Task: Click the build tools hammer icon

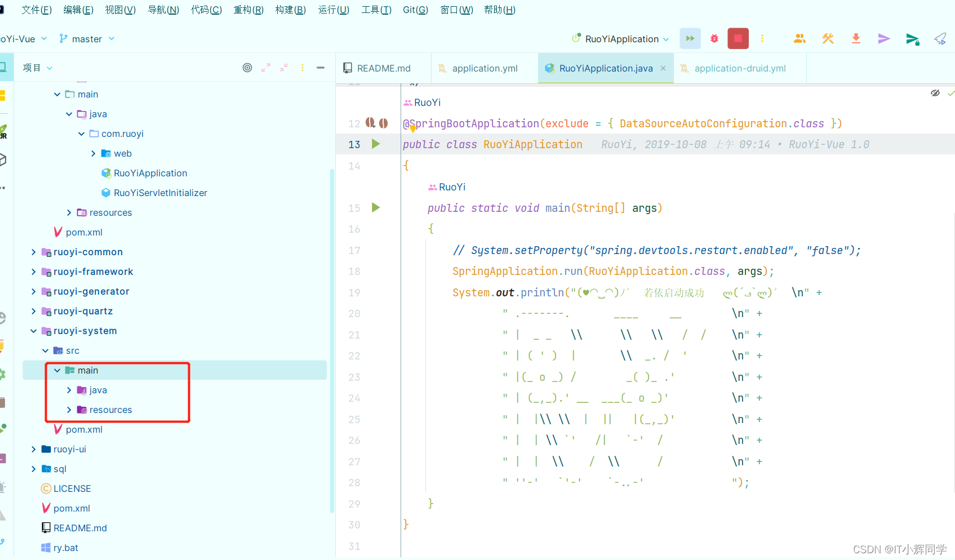Action: click(x=828, y=38)
